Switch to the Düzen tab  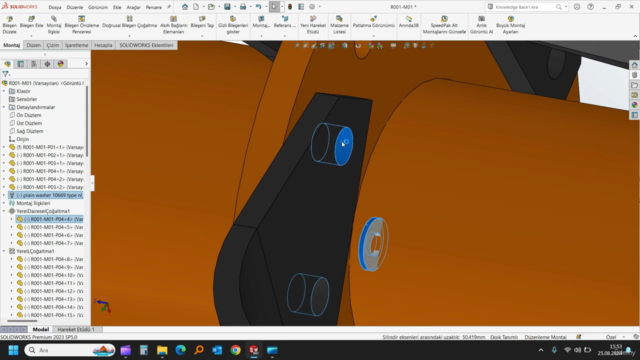click(33, 45)
